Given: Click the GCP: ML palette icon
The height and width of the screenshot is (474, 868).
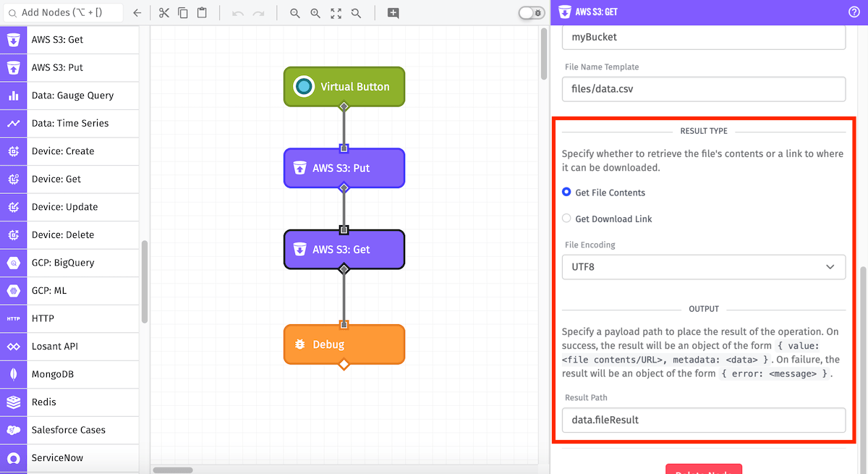Looking at the screenshot, I should pyautogui.click(x=13, y=291).
